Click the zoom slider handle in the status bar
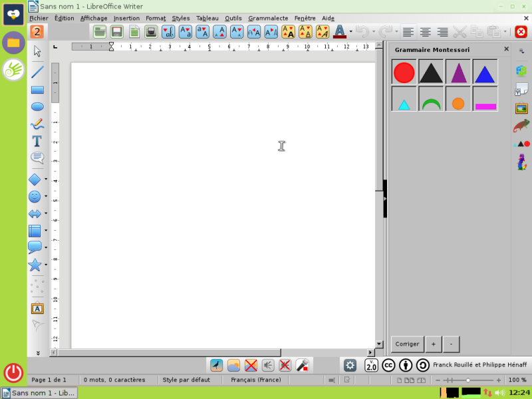Image resolution: width=532 pixels, height=399 pixels. [x=468, y=380]
